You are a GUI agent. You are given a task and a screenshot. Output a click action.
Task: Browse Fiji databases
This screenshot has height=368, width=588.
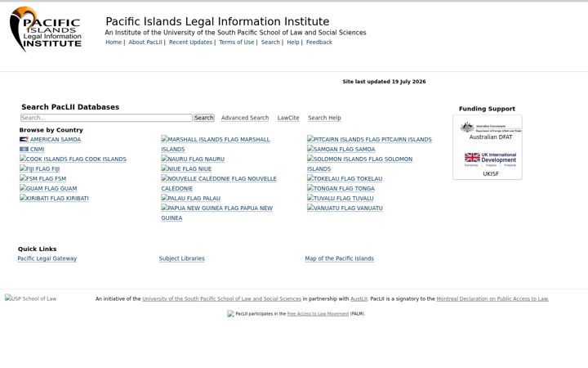tap(39, 168)
